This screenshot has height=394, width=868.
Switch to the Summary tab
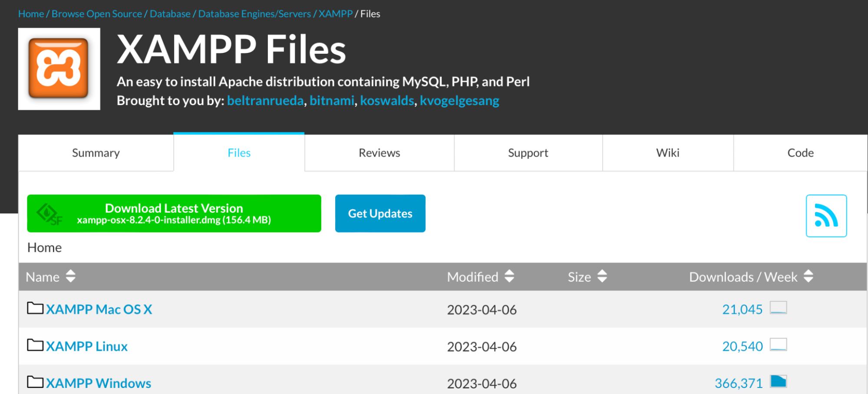coord(96,153)
